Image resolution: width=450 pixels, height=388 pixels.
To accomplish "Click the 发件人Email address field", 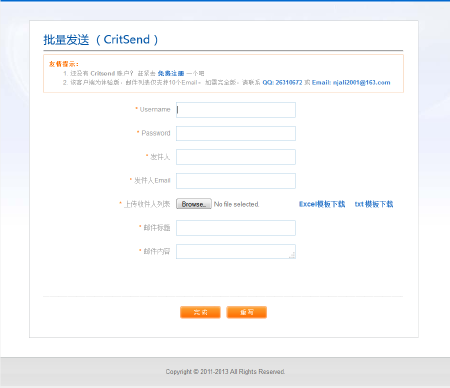I will click(x=236, y=181).
